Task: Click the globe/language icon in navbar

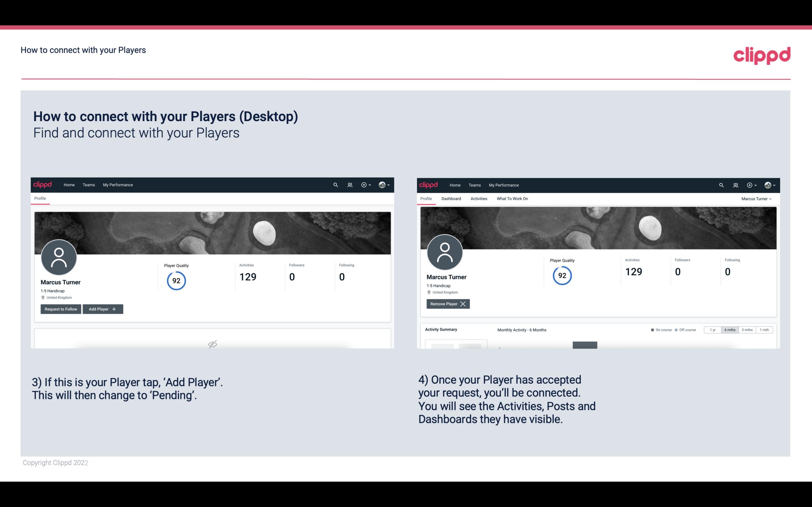Action: point(381,184)
